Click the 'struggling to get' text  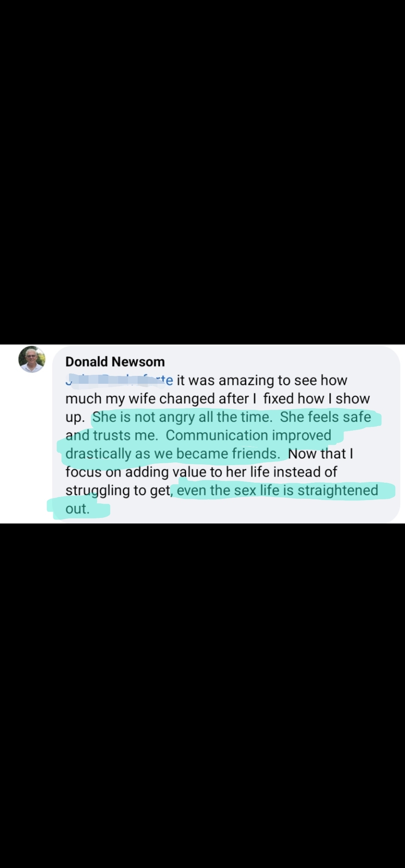(118, 490)
